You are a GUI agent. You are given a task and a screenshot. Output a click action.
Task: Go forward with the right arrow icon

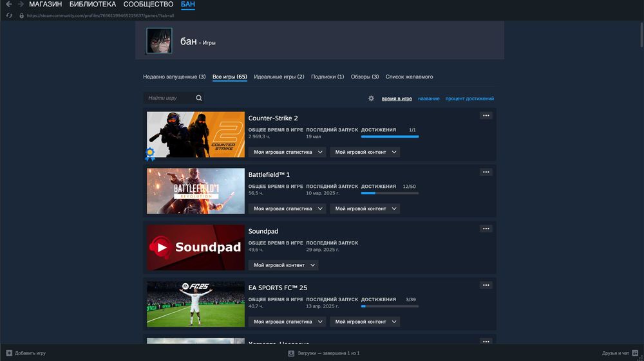pos(20,4)
